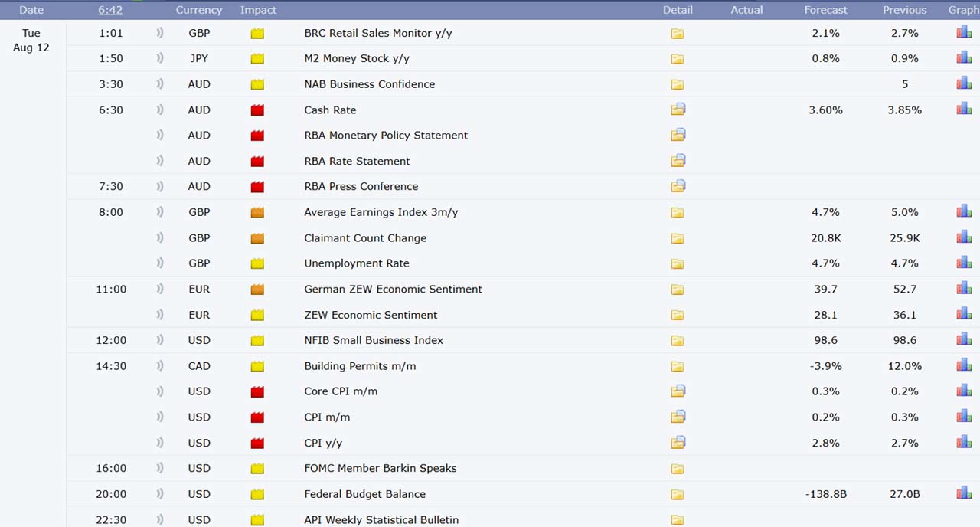Open detail folder for Cash Rate

[x=678, y=110]
